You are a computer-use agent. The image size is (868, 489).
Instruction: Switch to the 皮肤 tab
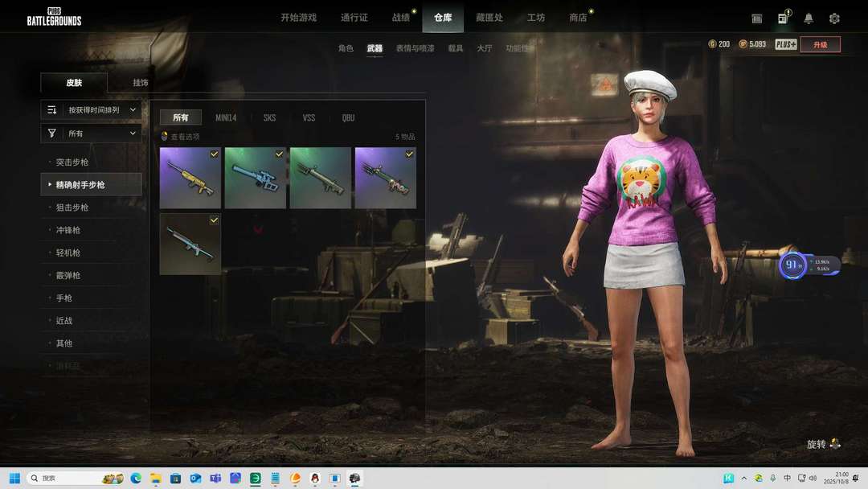pos(74,83)
